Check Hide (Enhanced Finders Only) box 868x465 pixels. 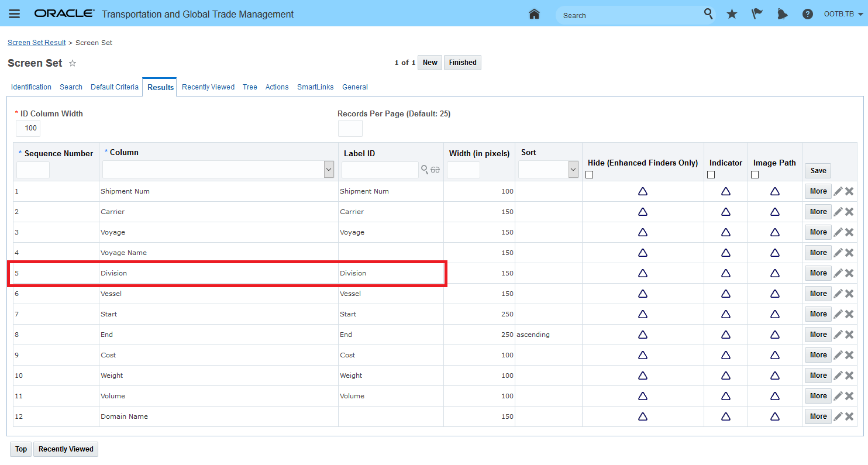(590, 174)
